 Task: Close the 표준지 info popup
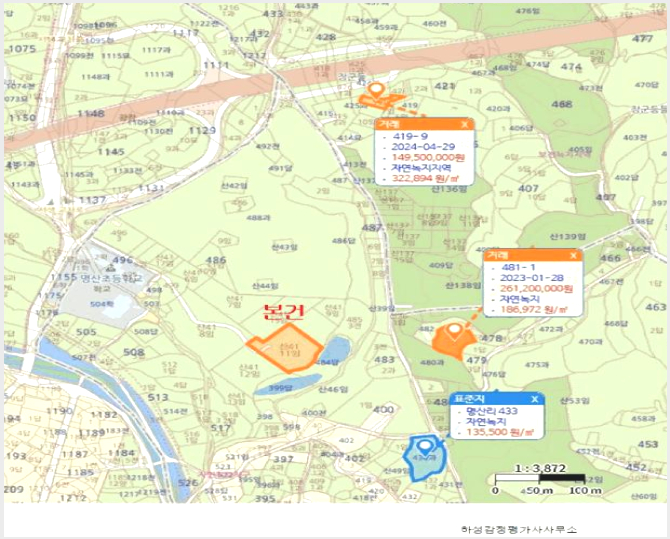535,399
